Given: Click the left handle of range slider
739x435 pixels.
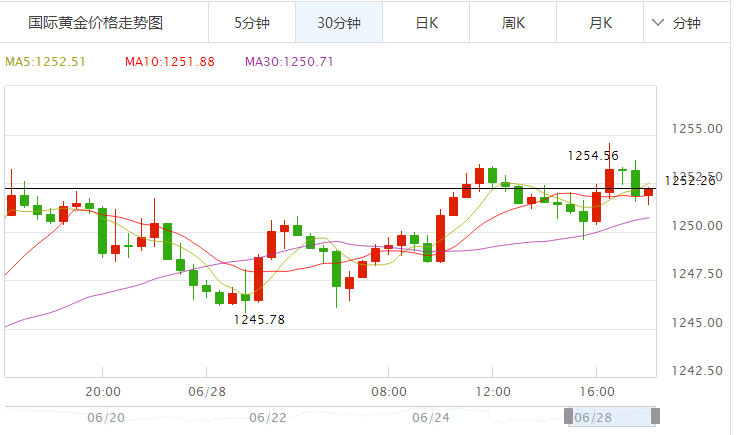Looking at the screenshot, I should pyautogui.click(x=569, y=416).
